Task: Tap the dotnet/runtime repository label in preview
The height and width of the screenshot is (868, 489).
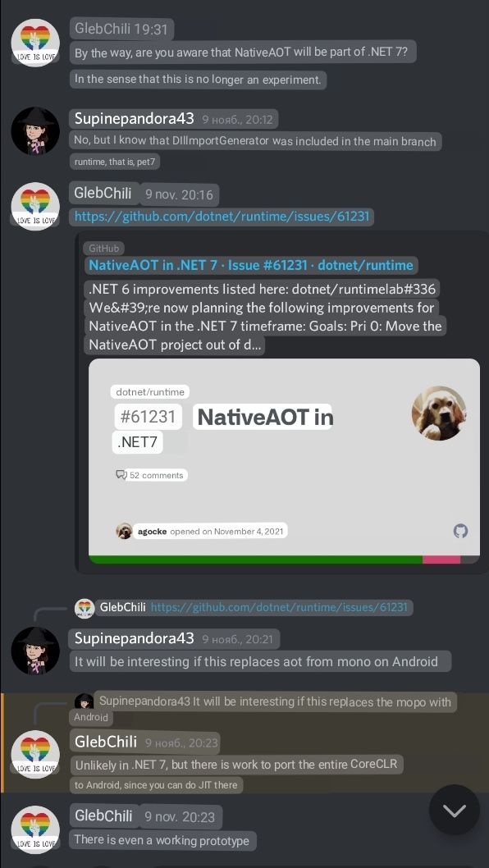Action: pyautogui.click(x=150, y=392)
